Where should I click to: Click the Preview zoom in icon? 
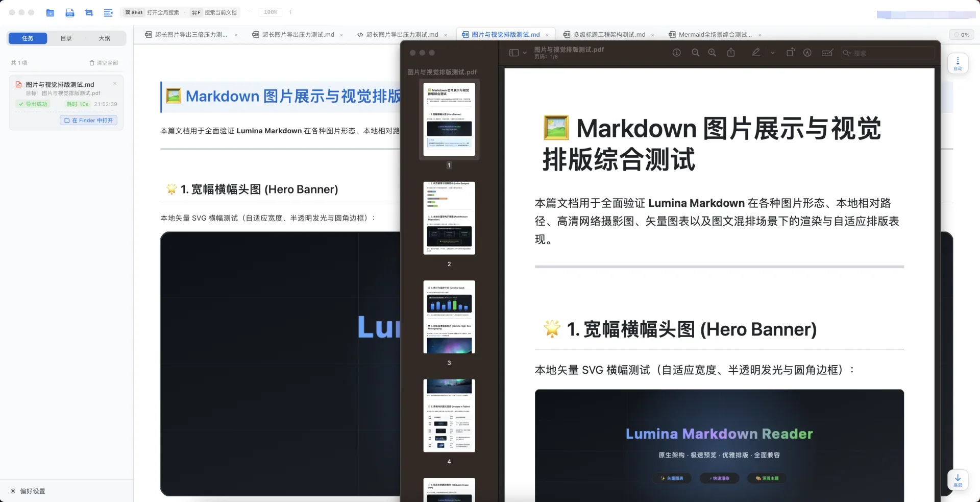712,53
